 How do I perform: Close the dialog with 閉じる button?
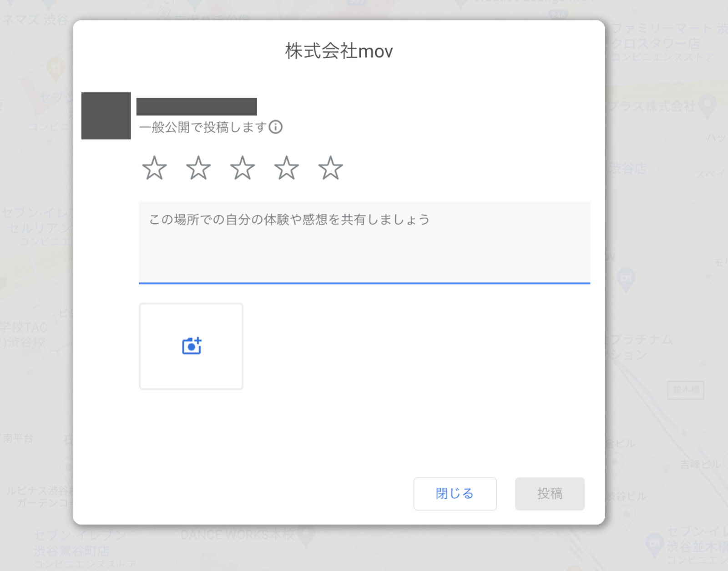(455, 494)
